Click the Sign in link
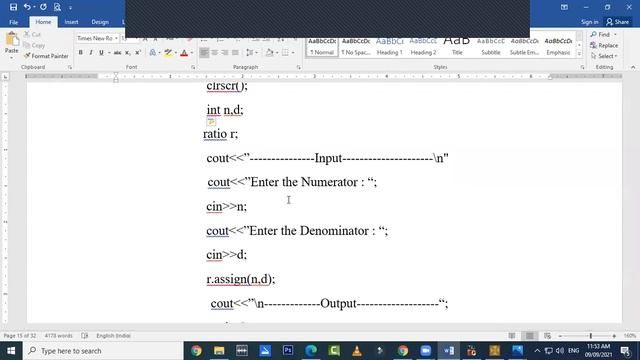The height and width of the screenshot is (360, 640). tap(589, 22)
